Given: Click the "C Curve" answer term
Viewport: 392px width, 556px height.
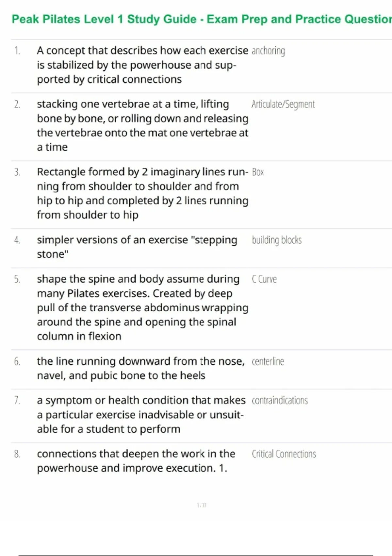Looking at the screenshot, I should 264,279.
